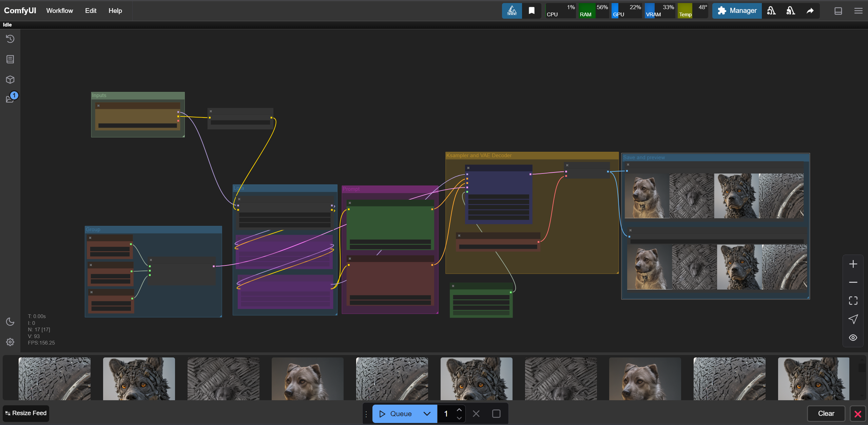Expand the Queue options dropdown arrow

427,413
